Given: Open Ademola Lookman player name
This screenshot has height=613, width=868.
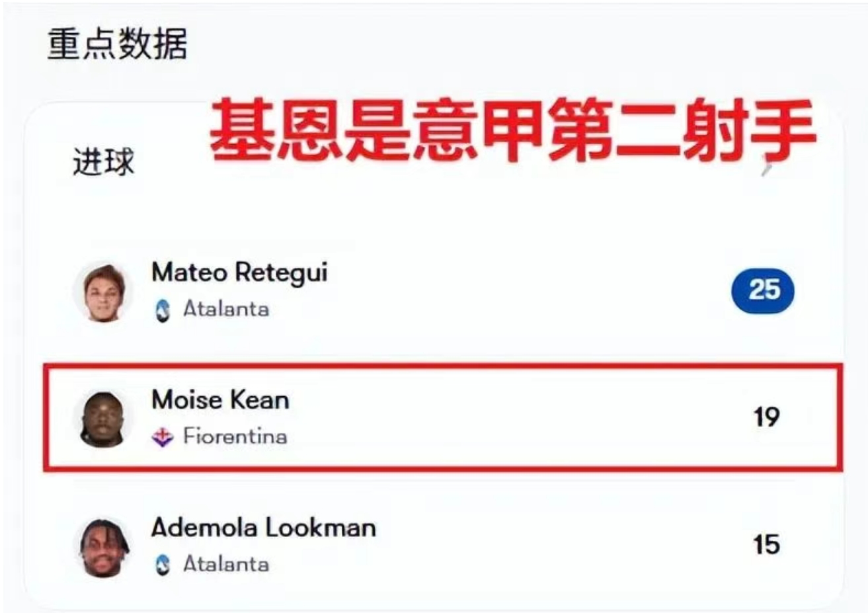Looking at the screenshot, I should click(263, 528).
